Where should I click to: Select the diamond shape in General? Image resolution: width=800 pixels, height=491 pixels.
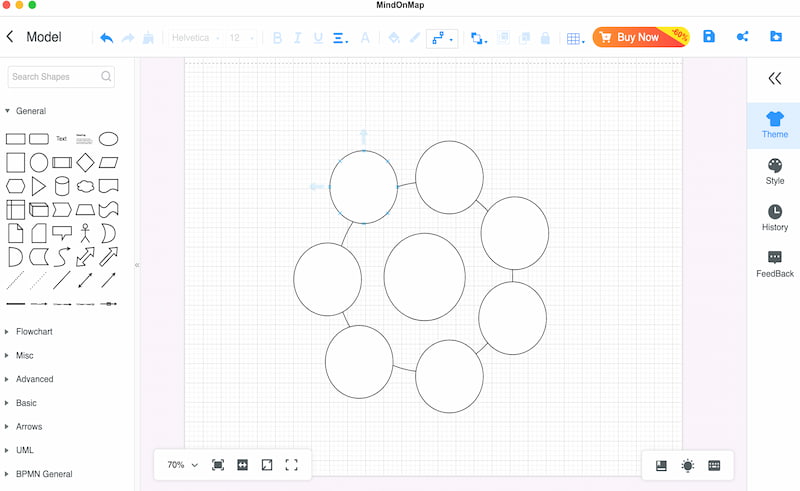[x=85, y=163]
